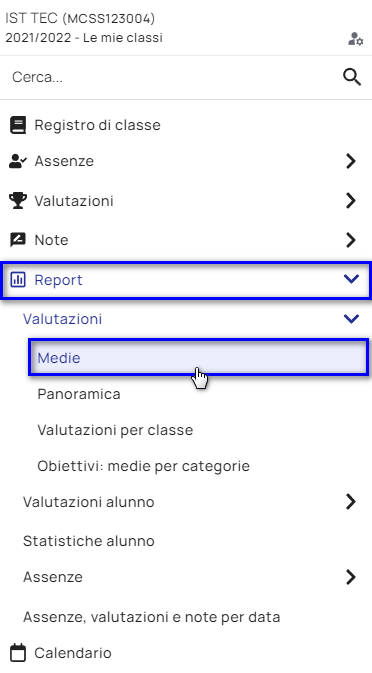Screen dimensions: 372x673
Task: Select the Medie report item
Action: tap(198, 358)
